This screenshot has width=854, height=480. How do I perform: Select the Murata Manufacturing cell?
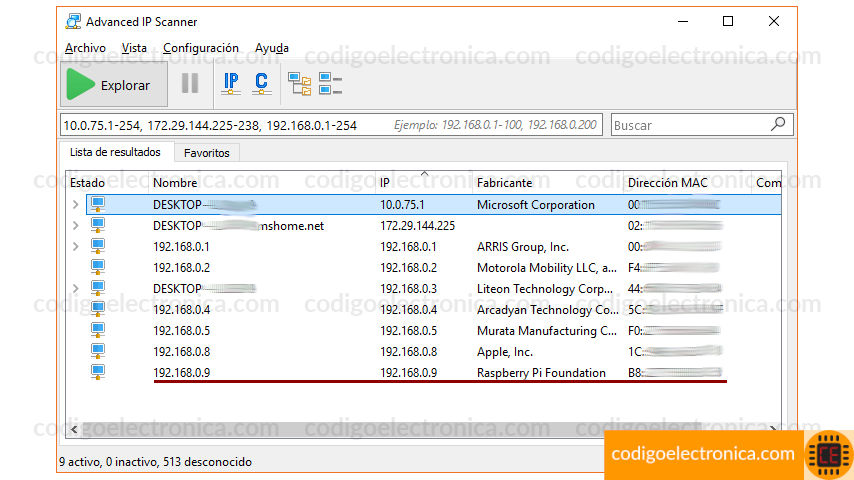546,331
